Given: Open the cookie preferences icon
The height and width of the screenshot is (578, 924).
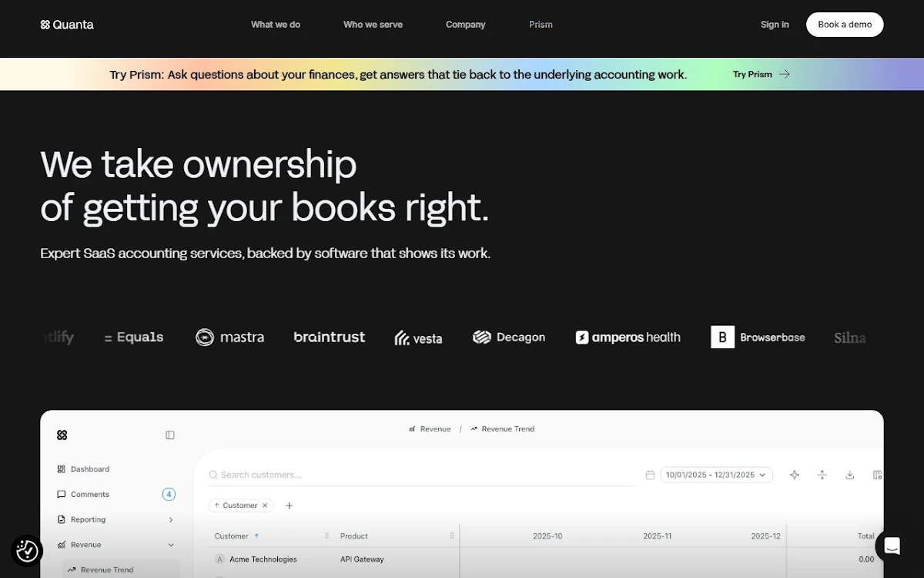Looking at the screenshot, I should (x=27, y=550).
